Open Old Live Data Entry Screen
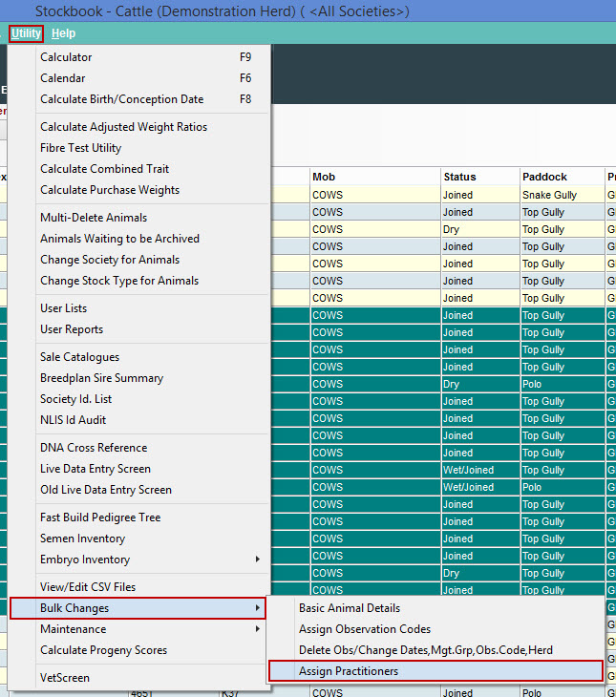The image size is (616, 697). (x=138, y=490)
